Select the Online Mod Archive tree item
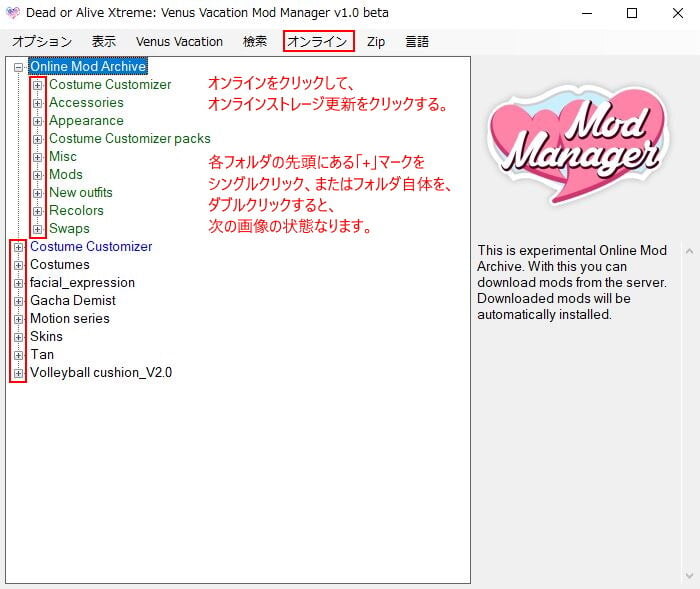 point(88,67)
